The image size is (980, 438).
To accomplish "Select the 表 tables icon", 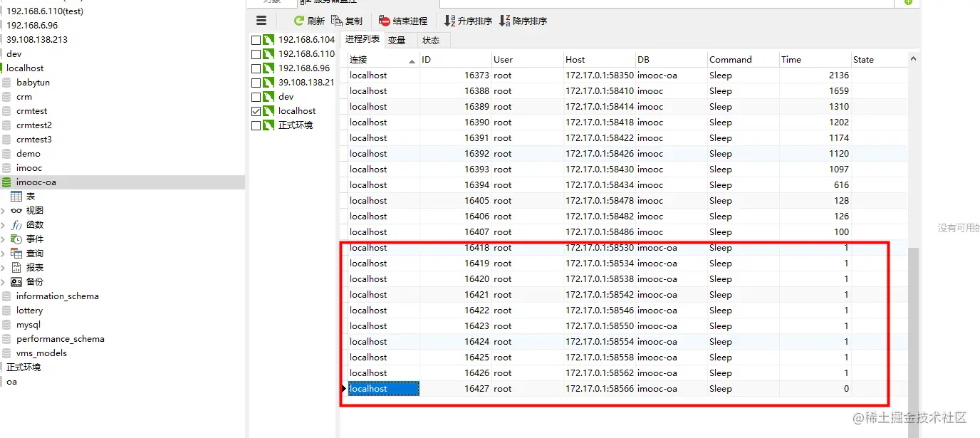I will tap(16, 197).
